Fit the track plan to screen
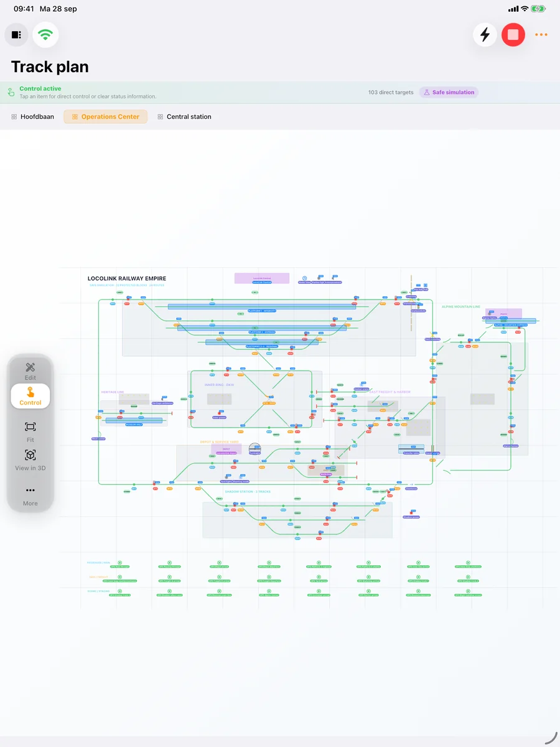The image size is (560, 747). click(30, 431)
